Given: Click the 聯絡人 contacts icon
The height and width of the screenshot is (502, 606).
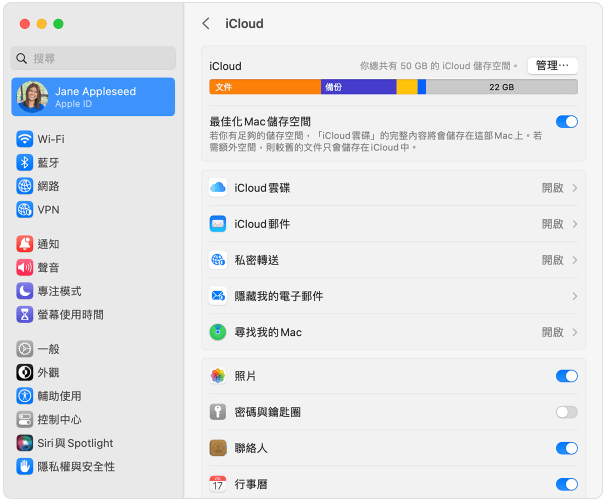Looking at the screenshot, I should [217, 448].
